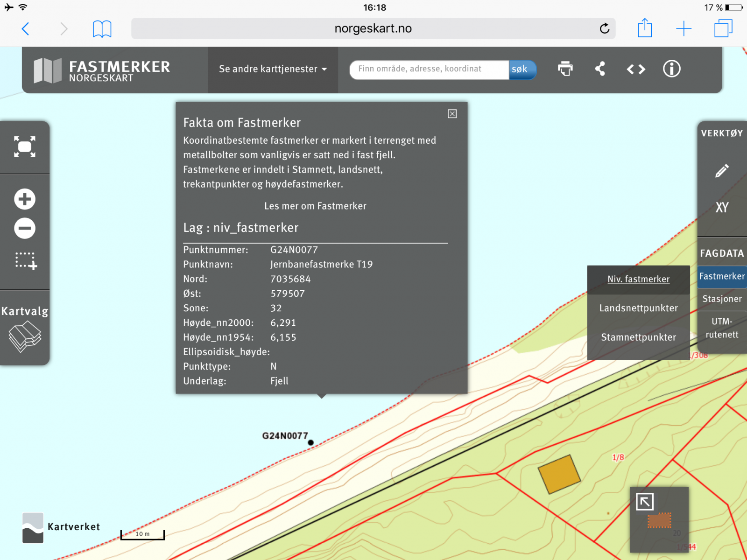
Task: Select the Fastmerker tab in Fagdata
Action: (x=722, y=276)
